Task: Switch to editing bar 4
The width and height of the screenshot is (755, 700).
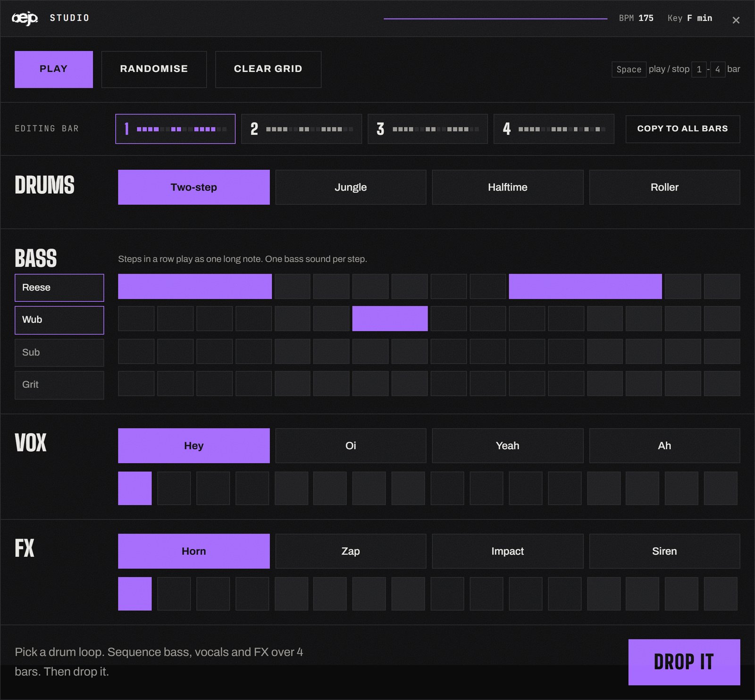Action: [554, 129]
